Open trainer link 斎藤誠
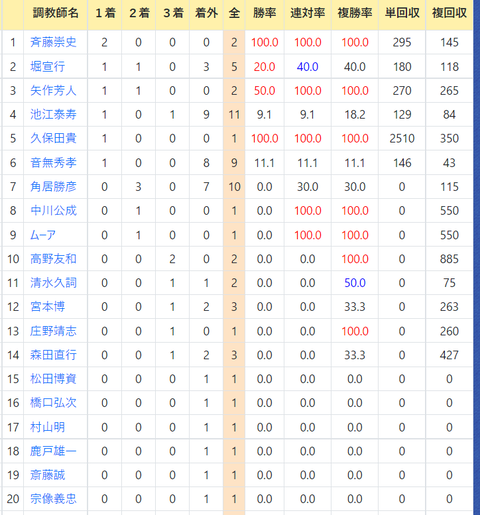This screenshot has width=480, height=515. (x=47, y=475)
